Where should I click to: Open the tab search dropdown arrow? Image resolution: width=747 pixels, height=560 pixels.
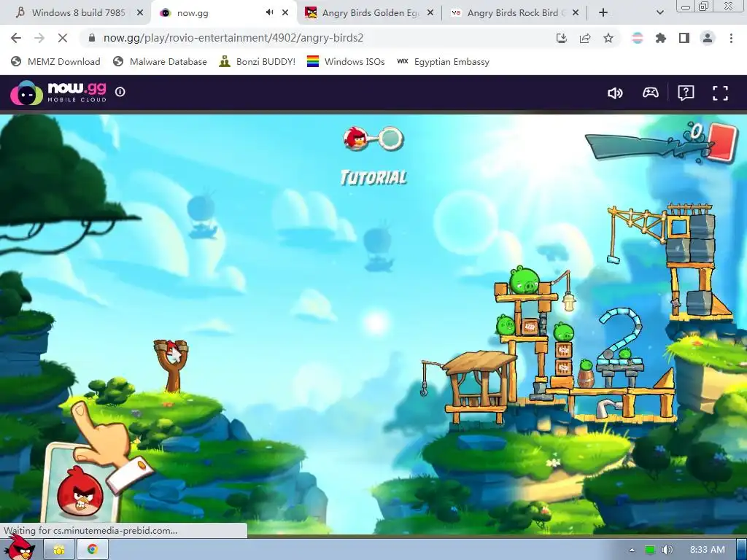[x=659, y=13]
